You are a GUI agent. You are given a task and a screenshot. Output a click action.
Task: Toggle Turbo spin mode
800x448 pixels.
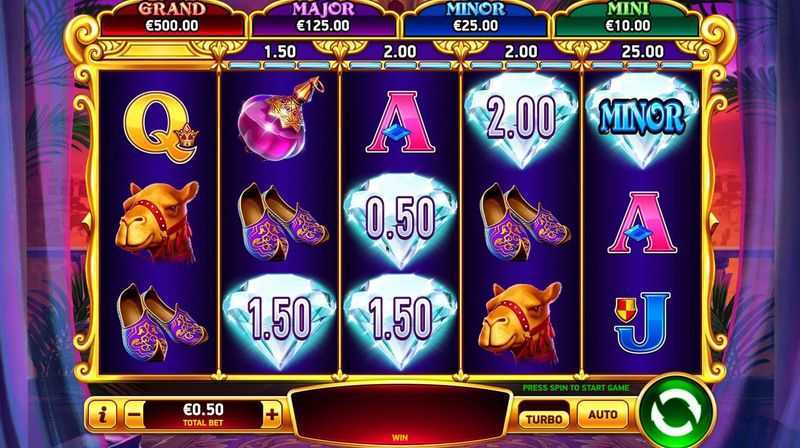(544, 418)
